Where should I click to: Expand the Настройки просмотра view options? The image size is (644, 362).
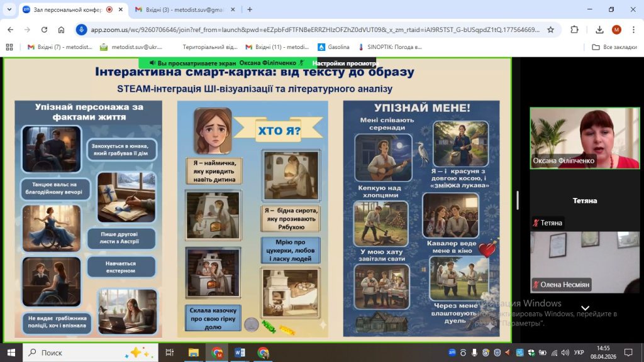[x=344, y=63]
